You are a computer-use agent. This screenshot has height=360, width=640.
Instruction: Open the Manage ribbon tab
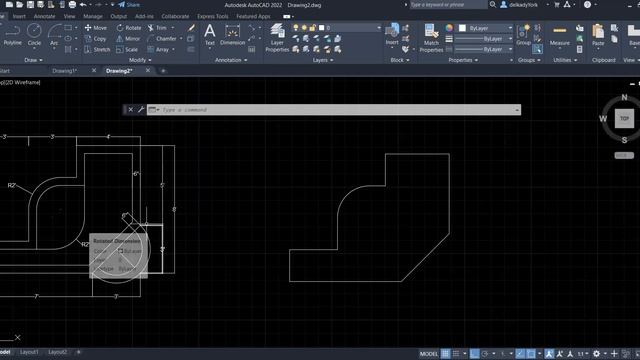[93, 16]
